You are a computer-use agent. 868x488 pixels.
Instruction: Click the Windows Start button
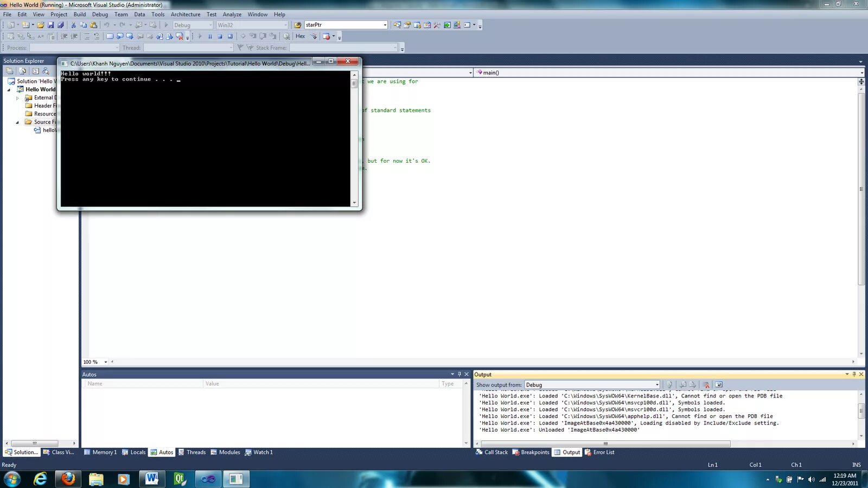click(x=12, y=479)
